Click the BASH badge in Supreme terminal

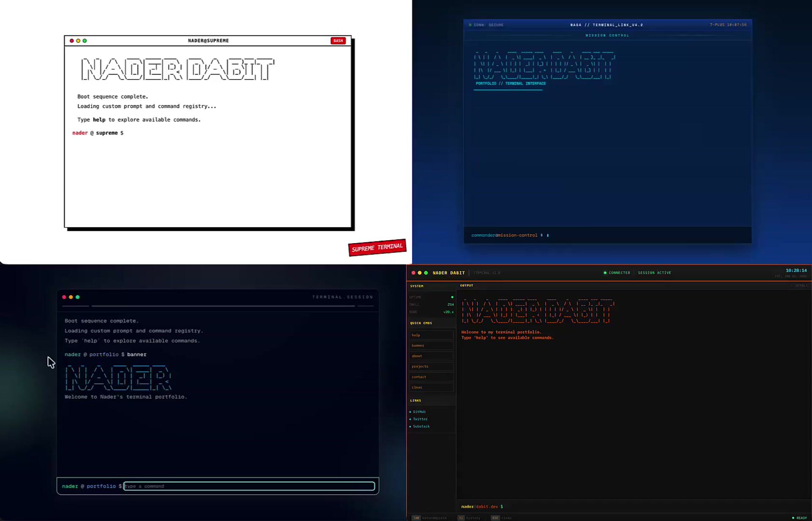pos(338,41)
